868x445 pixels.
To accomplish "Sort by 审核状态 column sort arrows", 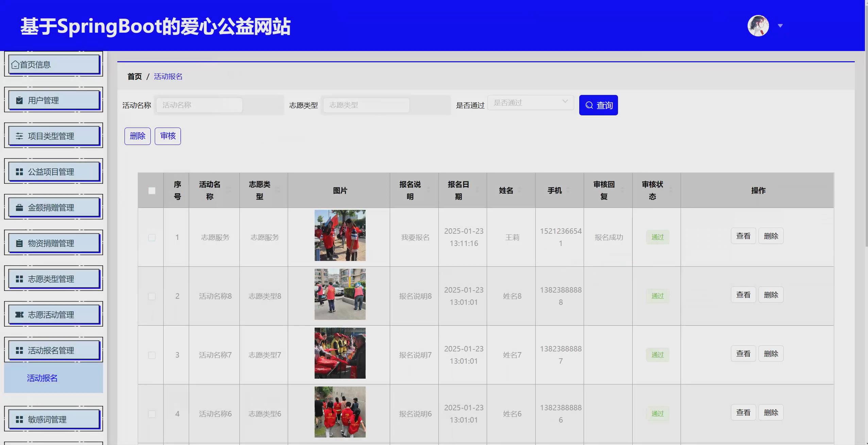I will tap(671, 190).
